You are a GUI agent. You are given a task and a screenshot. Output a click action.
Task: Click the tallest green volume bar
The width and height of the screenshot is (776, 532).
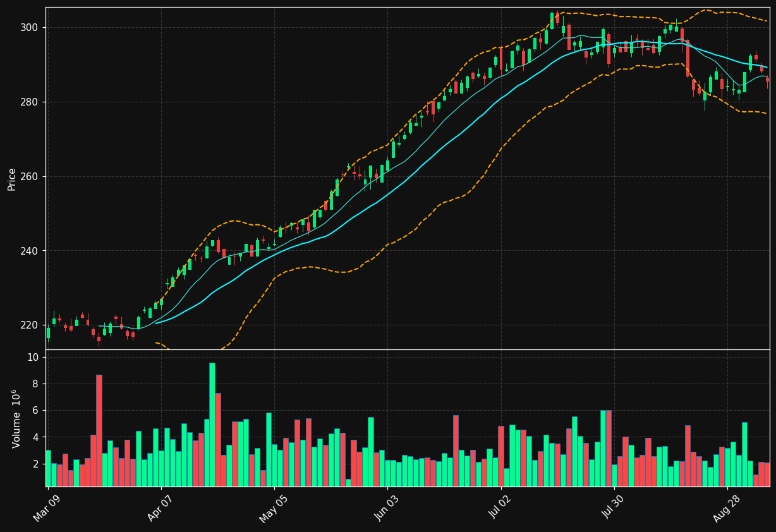[x=212, y=425]
